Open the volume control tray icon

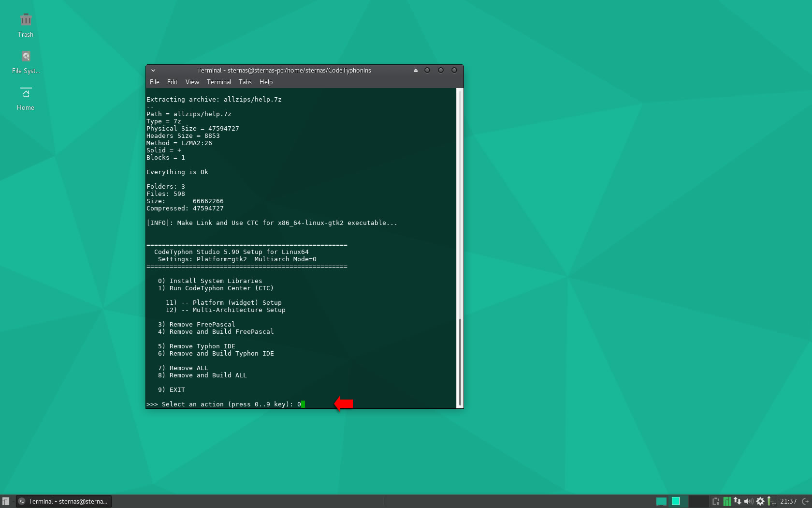tap(749, 501)
